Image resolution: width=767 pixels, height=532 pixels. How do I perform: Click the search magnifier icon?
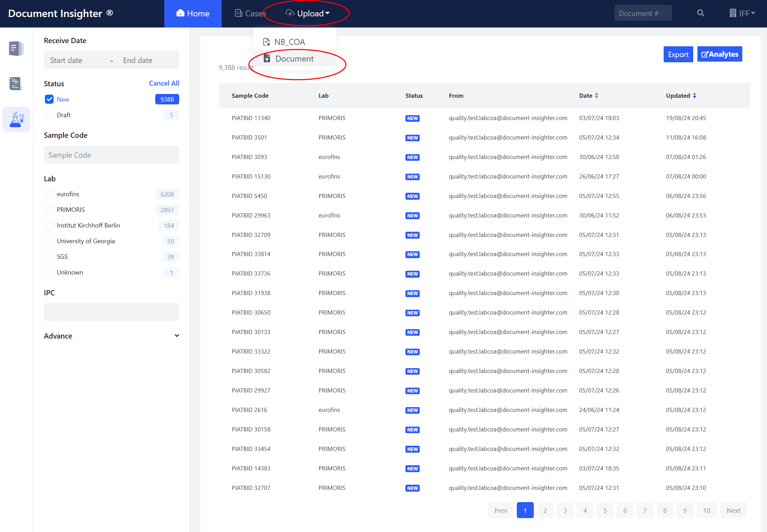click(701, 13)
